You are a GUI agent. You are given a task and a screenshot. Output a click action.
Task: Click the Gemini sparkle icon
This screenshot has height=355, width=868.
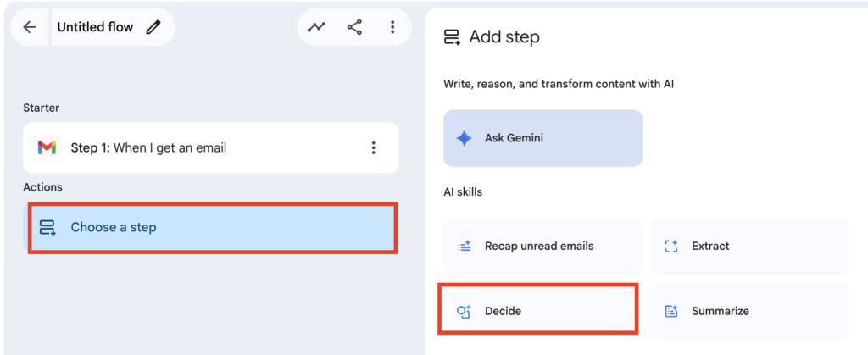[x=464, y=139]
